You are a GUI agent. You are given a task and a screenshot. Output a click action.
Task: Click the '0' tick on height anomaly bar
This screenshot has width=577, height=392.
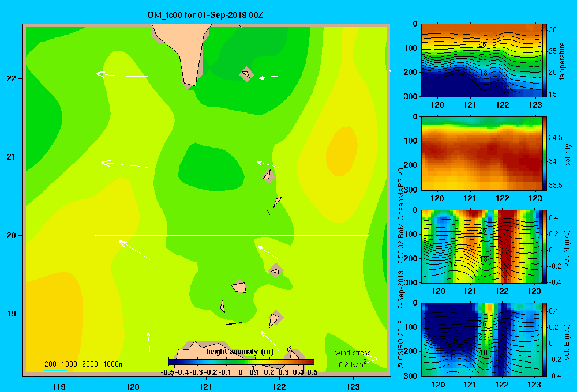tap(240, 372)
